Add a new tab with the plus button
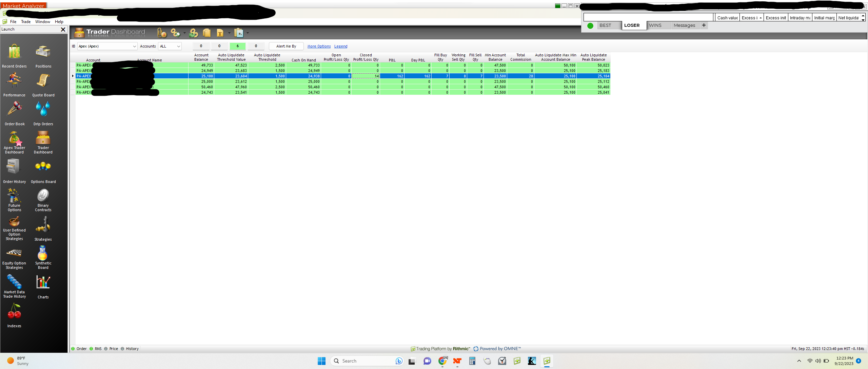The height and width of the screenshot is (369, 868). coord(704,25)
